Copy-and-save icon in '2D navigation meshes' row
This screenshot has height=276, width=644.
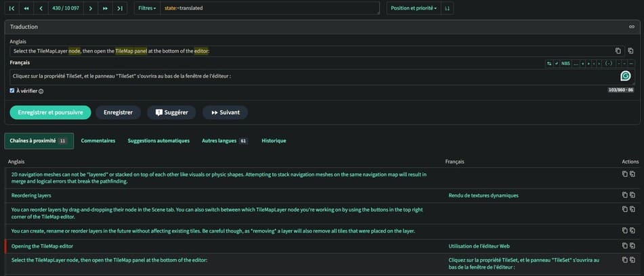[x=632, y=174]
